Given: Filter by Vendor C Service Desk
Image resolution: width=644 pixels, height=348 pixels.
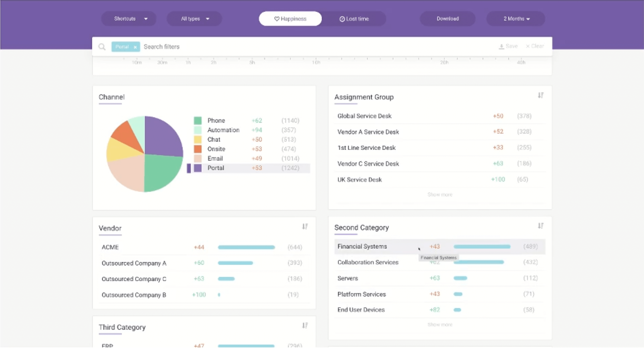Looking at the screenshot, I should coord(440,163).
